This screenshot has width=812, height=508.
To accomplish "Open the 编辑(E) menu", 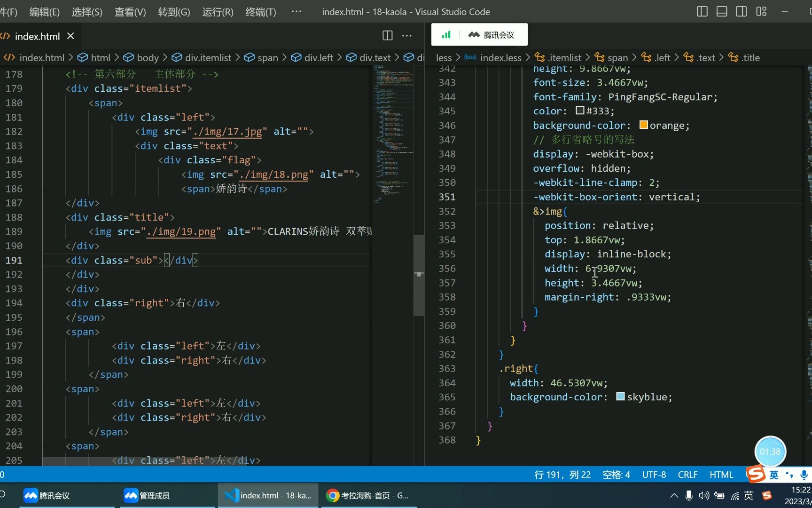I will pyautogui.click(x=45, y=12).
